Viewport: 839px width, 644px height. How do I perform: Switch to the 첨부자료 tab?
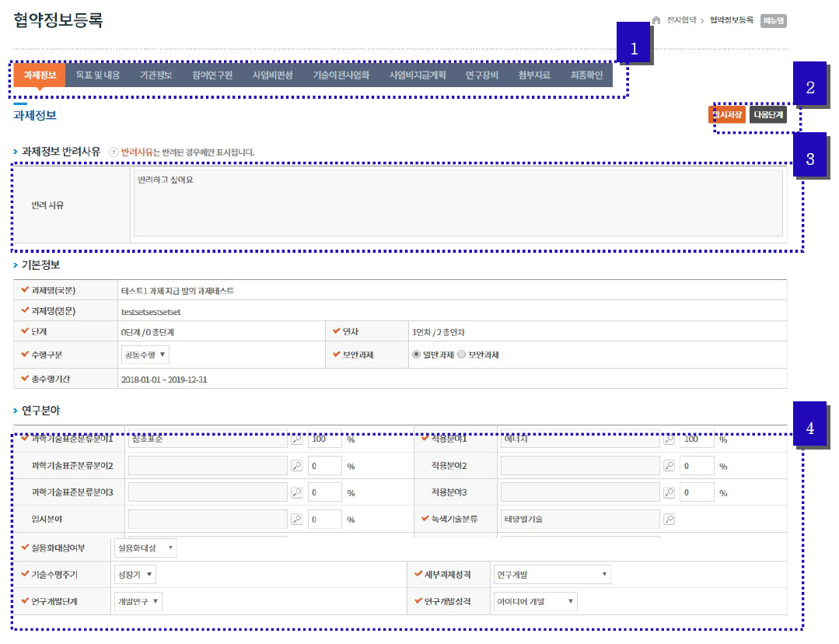coord(534,75)
